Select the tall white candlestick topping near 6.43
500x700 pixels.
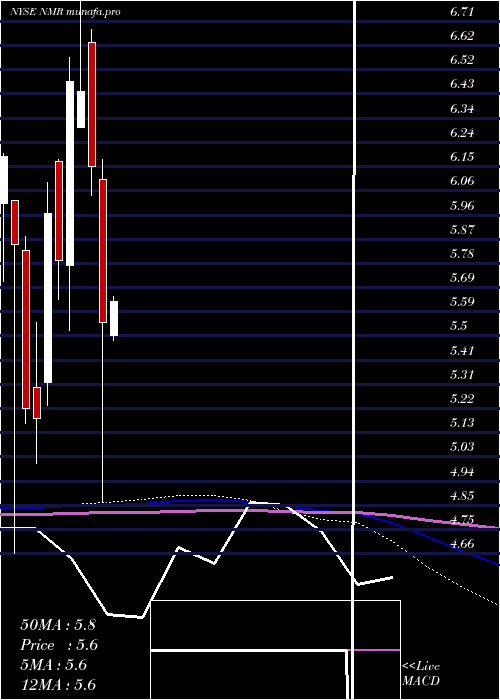[x=70, y=173]
